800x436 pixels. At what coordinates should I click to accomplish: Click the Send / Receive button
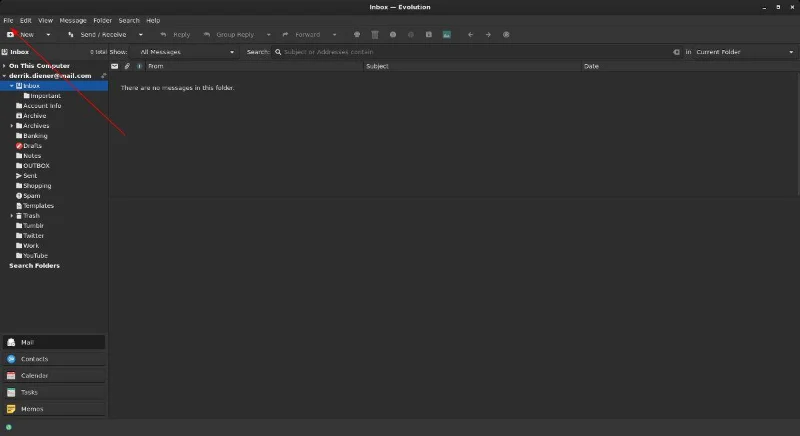click(97, 35)
